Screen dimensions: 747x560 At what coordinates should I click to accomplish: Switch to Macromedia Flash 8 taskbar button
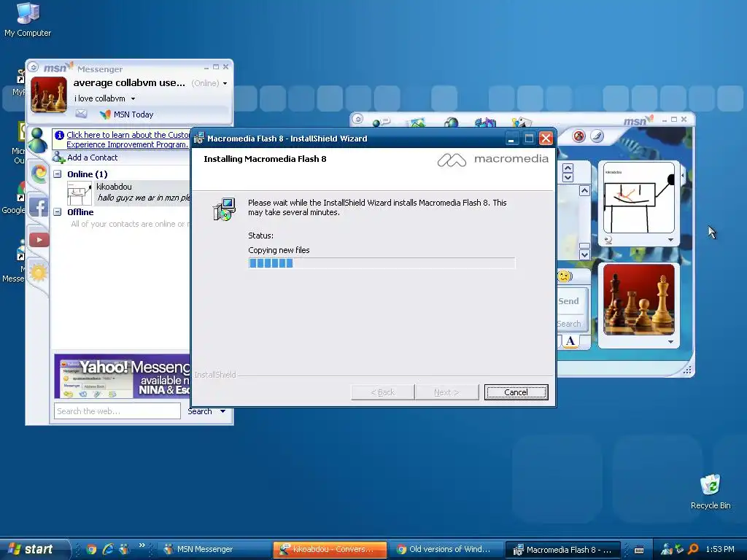pyautogui.click(x=563, y=550)
